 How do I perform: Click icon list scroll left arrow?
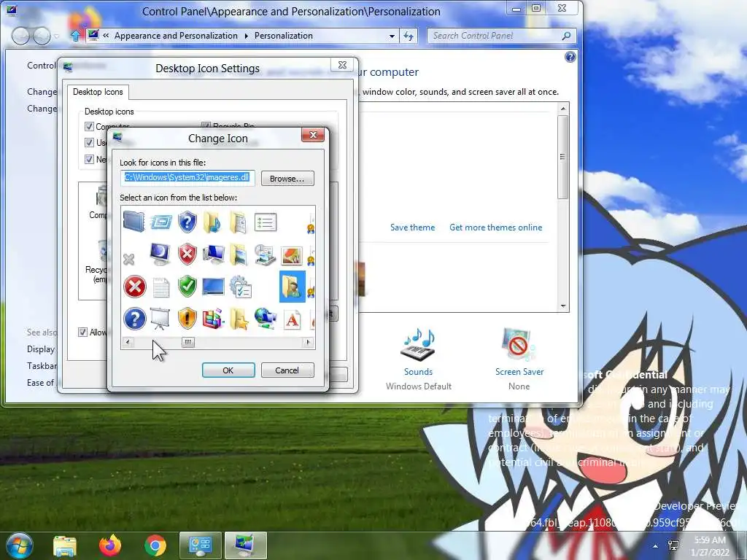[x=127, y=342]
